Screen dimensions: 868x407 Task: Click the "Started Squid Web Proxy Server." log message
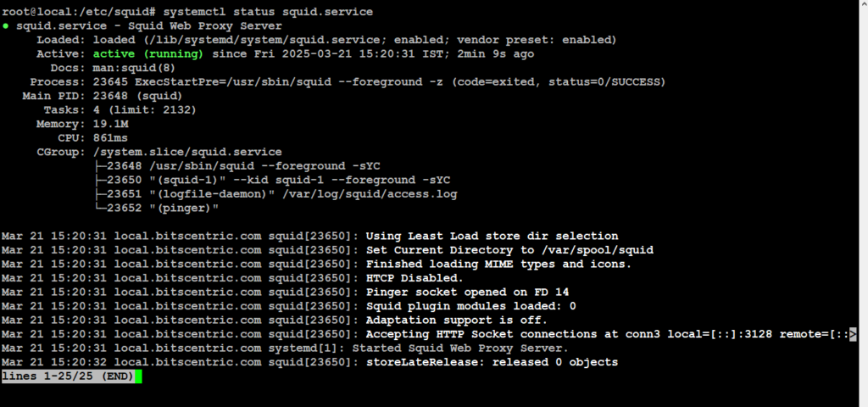459,348
